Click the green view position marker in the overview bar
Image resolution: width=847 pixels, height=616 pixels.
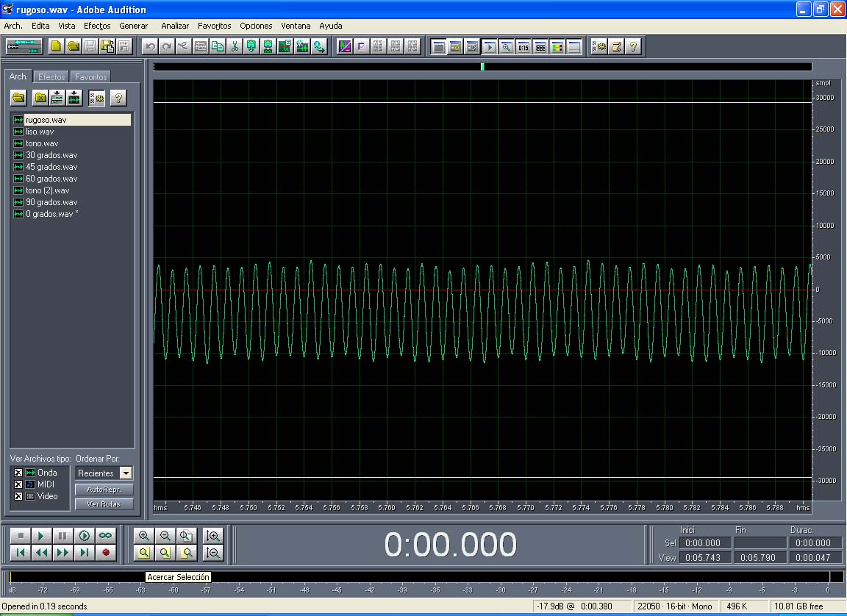pos(482,66)
